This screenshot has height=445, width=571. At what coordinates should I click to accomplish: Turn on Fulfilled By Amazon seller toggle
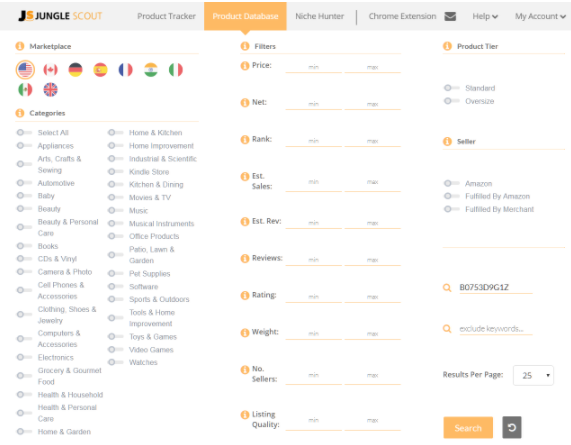452,196
